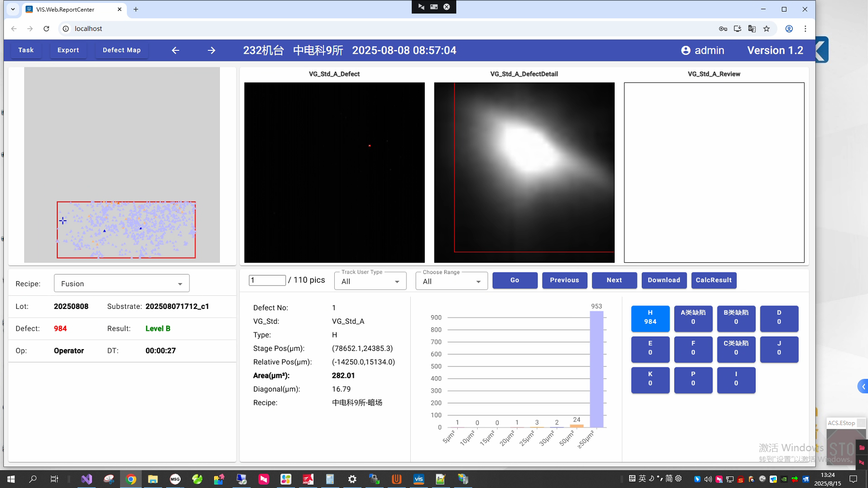This screenshot has width=868, height=488.
Task: Click the picture number input field
Action: click(x=267, y=280)
